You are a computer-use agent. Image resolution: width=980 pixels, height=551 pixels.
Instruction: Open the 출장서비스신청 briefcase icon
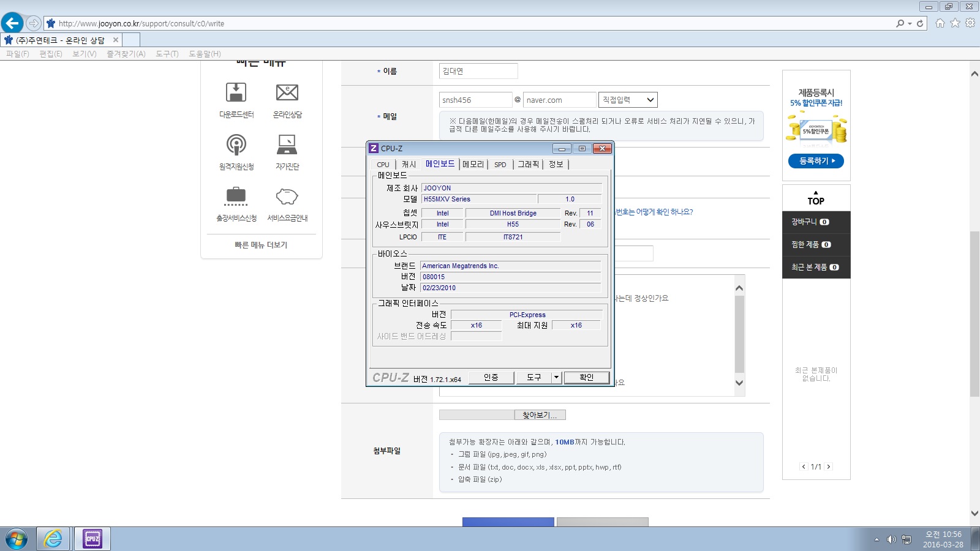click(x=236, y=196)
